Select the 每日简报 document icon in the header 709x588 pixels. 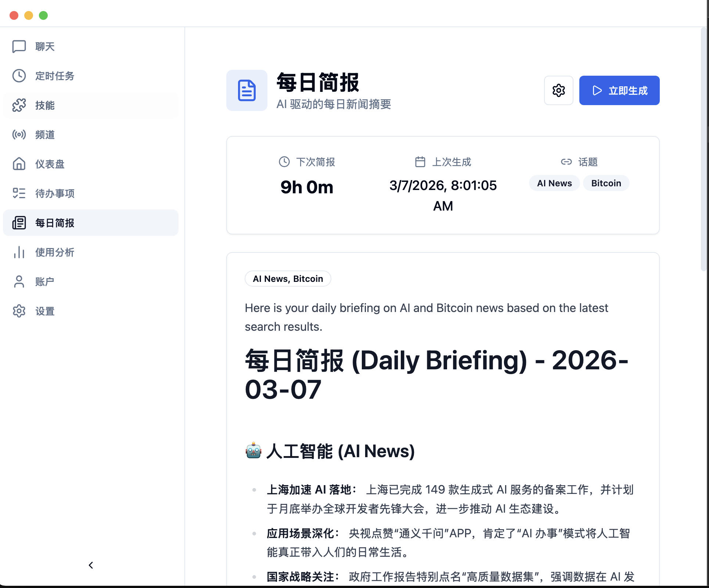click(x=246, y=90)
